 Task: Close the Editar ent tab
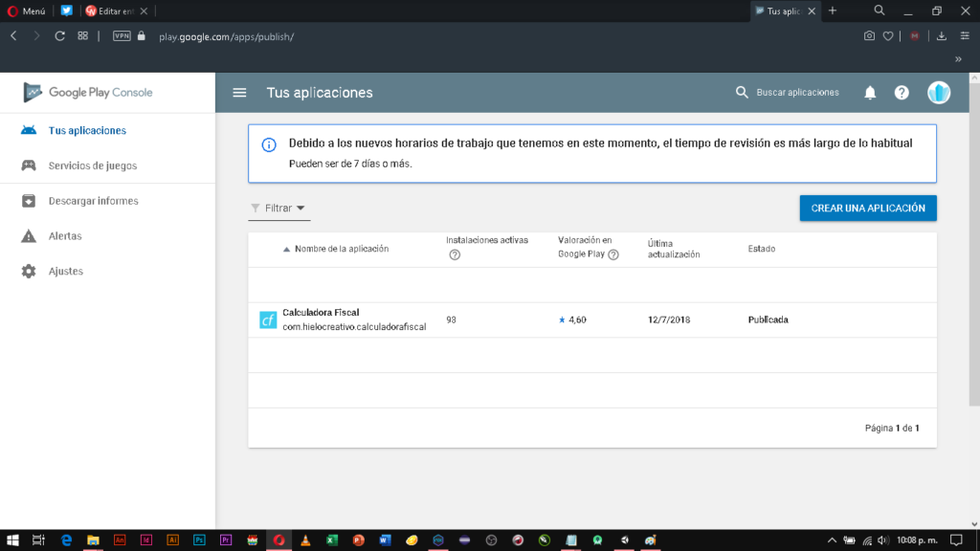point(144,11)
